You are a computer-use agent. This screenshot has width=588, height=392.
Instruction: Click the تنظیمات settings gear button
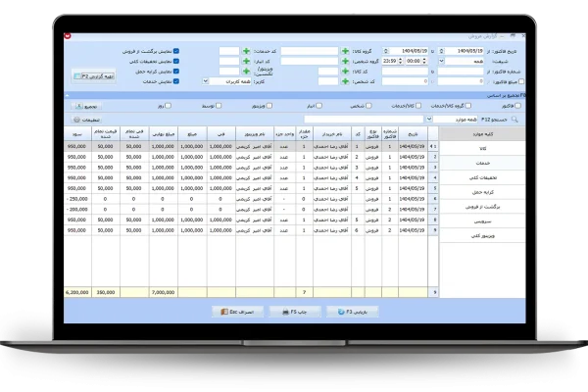click(x=83, y=119)
